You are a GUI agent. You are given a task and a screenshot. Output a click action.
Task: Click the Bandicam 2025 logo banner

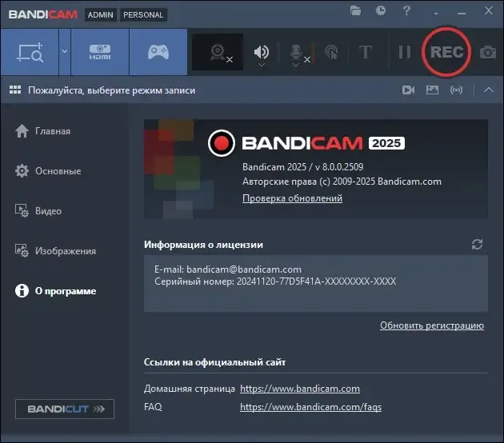pyautogui.click(x=306, y=143)
